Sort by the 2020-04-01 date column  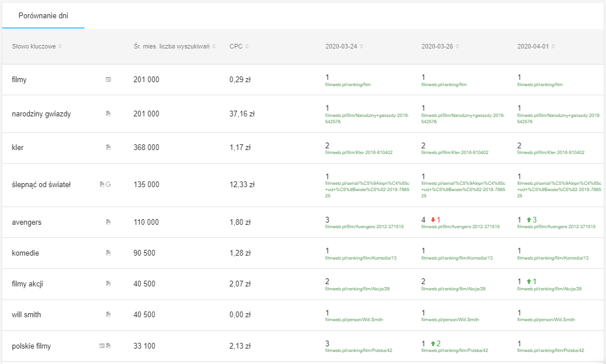554,47
